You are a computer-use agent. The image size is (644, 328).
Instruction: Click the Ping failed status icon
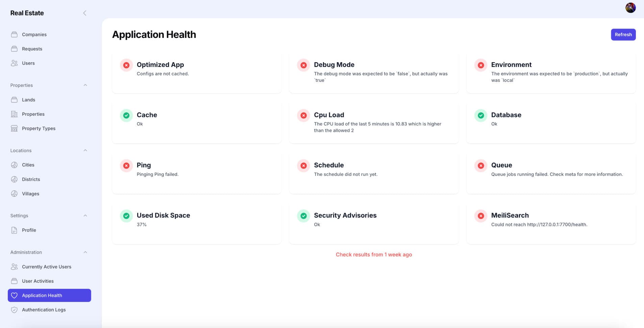coord(126,166)
